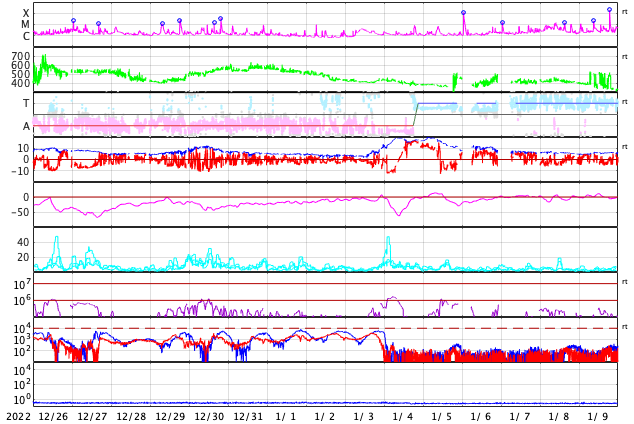Click the 1/ 5 date label
Image resolution: width=634 pixels, height=424 pixels.
(442, 417)
